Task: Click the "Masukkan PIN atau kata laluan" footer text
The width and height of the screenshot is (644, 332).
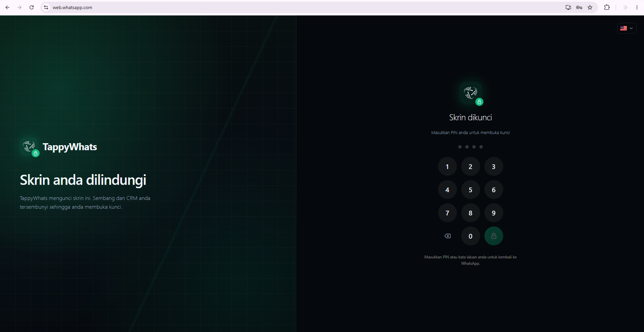Action: point(470,260)
